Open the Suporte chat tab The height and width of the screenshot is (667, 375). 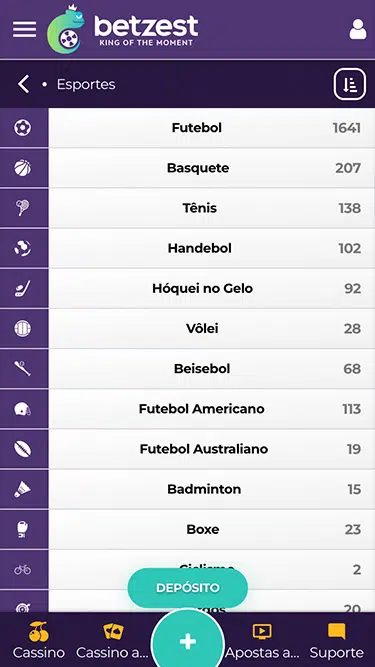pos(337,641)
